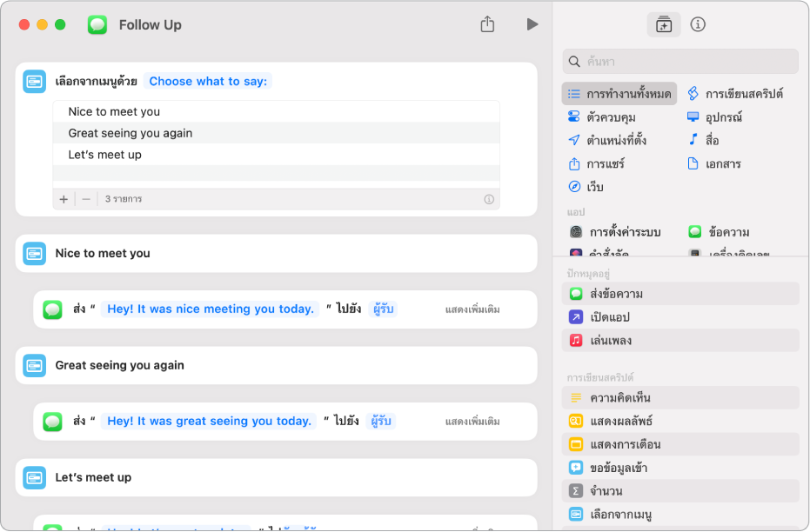810x532 pixels.
Task: Click the ตำแหน่งที่ตั้ง location category icon
Action: (x=574, y=141)
